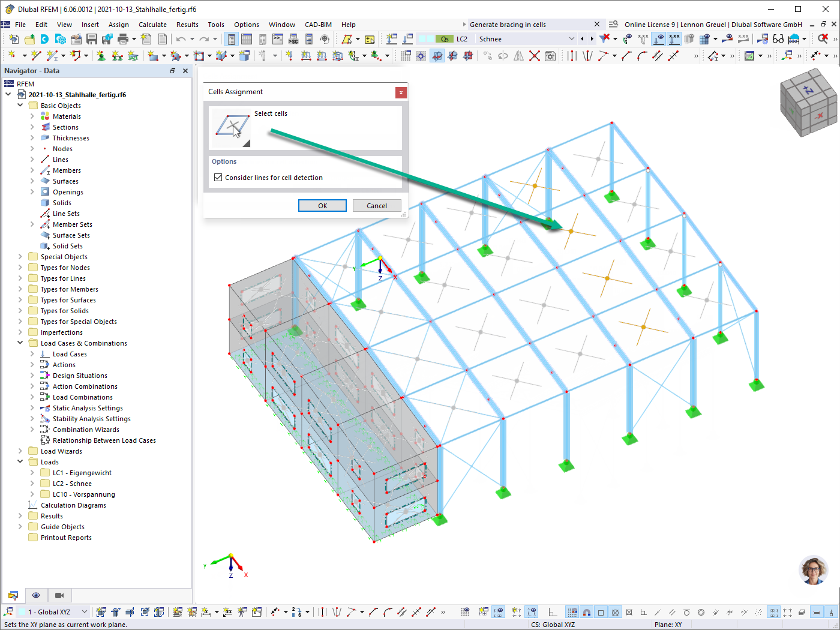
Task: Click the mirror tool icon
Action: [518, 56]
